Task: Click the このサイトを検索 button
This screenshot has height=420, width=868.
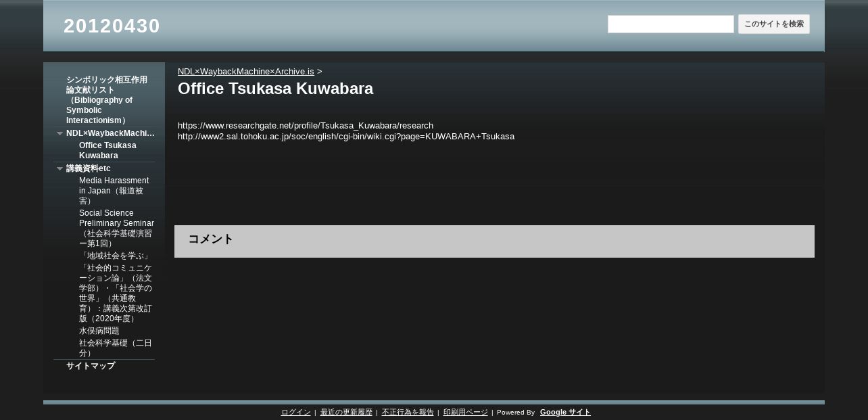Action: pyautogui.click(x=774, y=24)
